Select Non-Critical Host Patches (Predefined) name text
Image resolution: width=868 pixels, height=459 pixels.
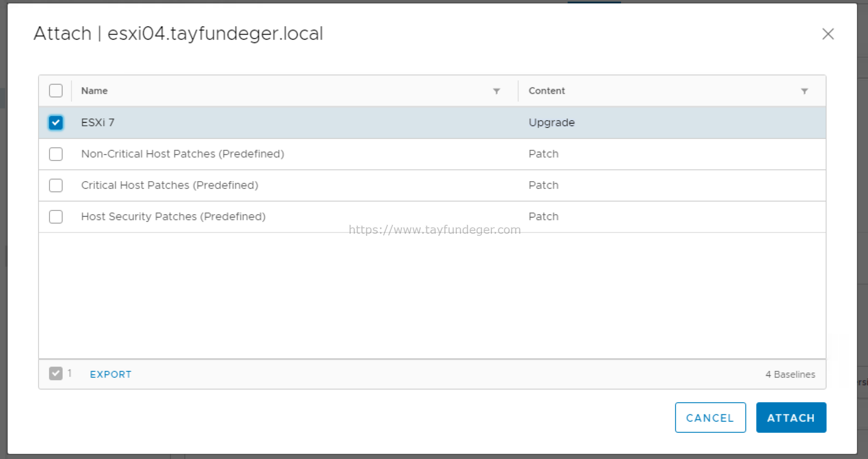pos(183,154)
